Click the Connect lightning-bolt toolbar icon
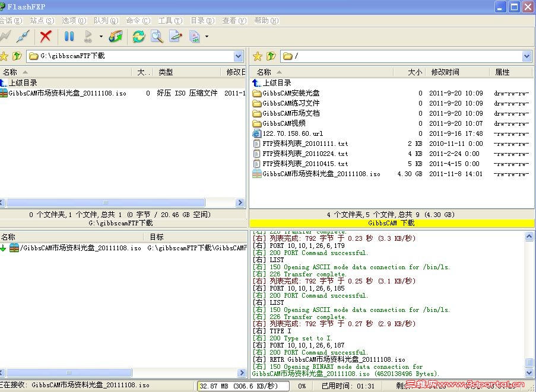Viewport: 536px width, 392px height. pos(5,36)
